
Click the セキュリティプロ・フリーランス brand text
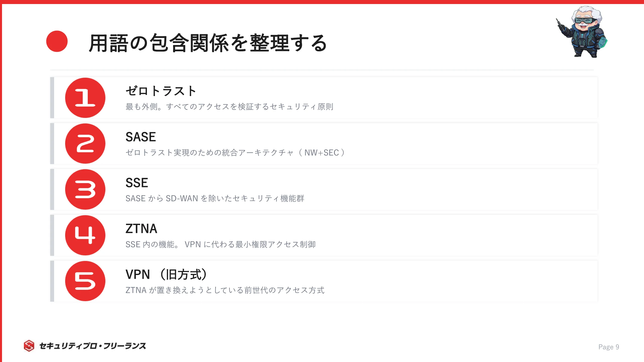coord(93,346)
